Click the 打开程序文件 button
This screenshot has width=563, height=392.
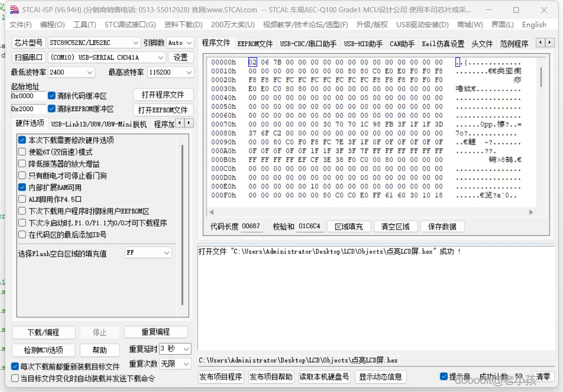click(163, 95)
